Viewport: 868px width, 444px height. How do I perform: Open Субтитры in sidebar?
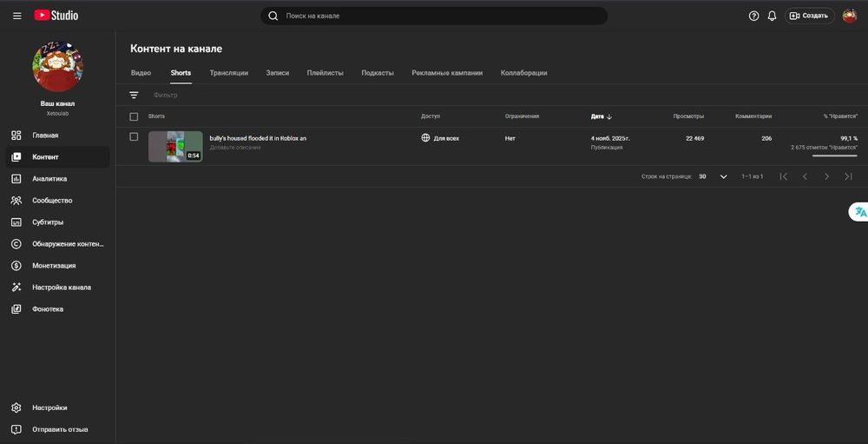(x=57, y=222)
